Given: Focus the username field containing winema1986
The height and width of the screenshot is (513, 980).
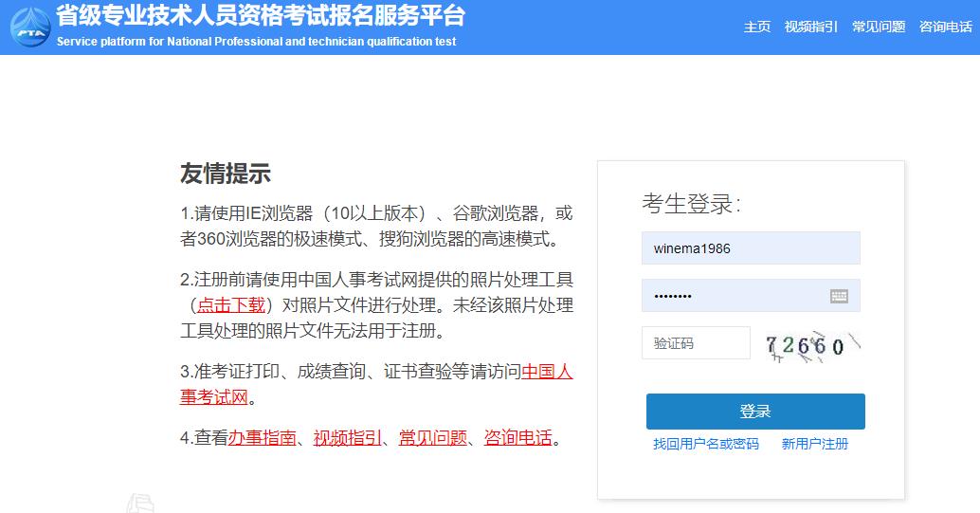Looking at the screenshot, I should 751,248.
